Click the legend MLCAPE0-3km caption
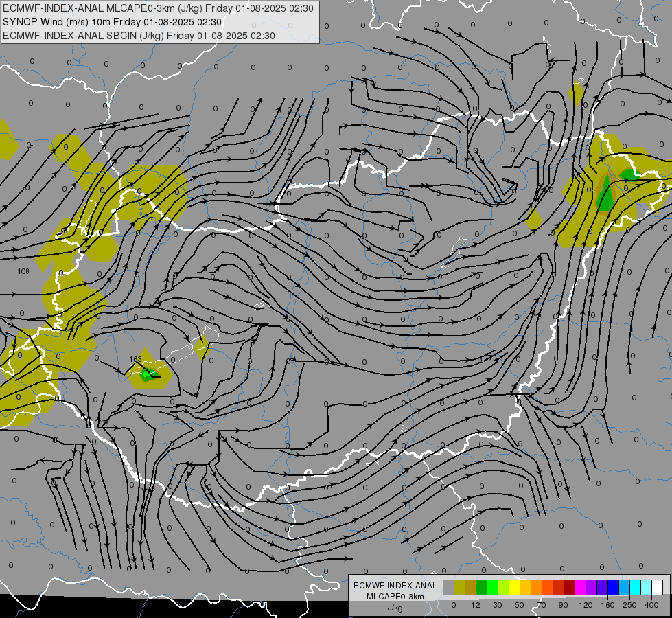This screenshot has width=672, height=618. (395, 597)
